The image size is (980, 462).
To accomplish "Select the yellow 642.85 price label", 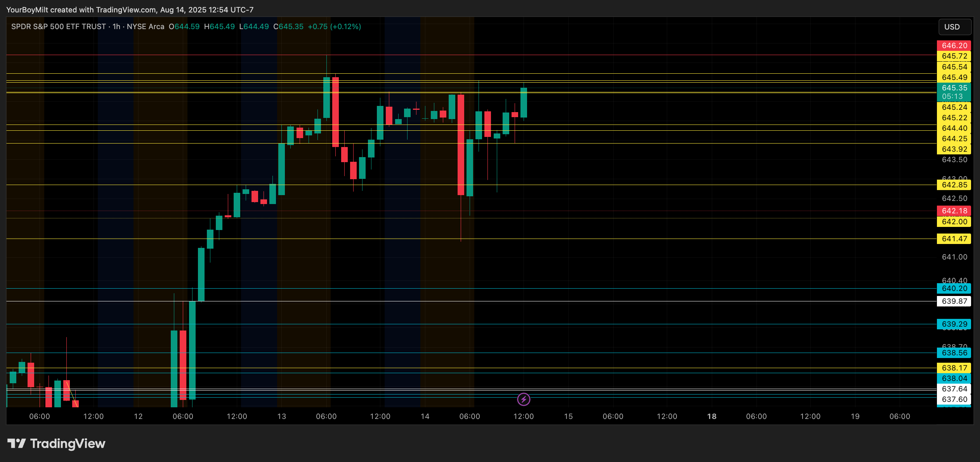I will [954, 185].
